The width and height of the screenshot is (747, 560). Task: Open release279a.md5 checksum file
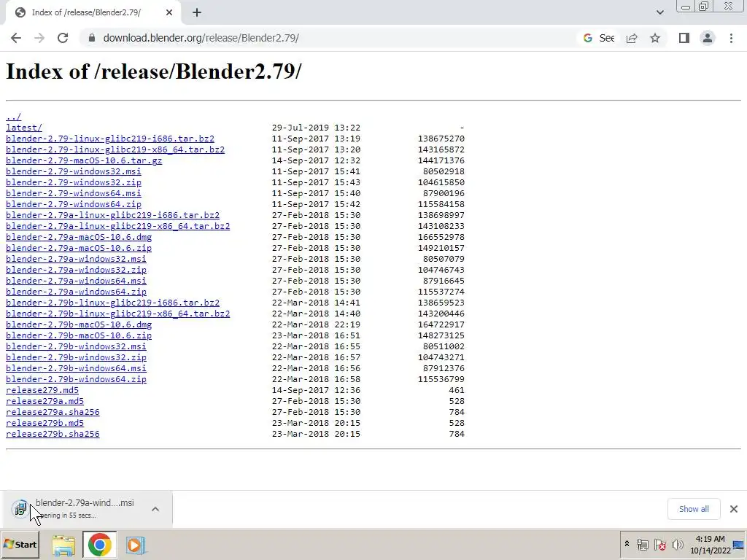(x=44, y=402)
